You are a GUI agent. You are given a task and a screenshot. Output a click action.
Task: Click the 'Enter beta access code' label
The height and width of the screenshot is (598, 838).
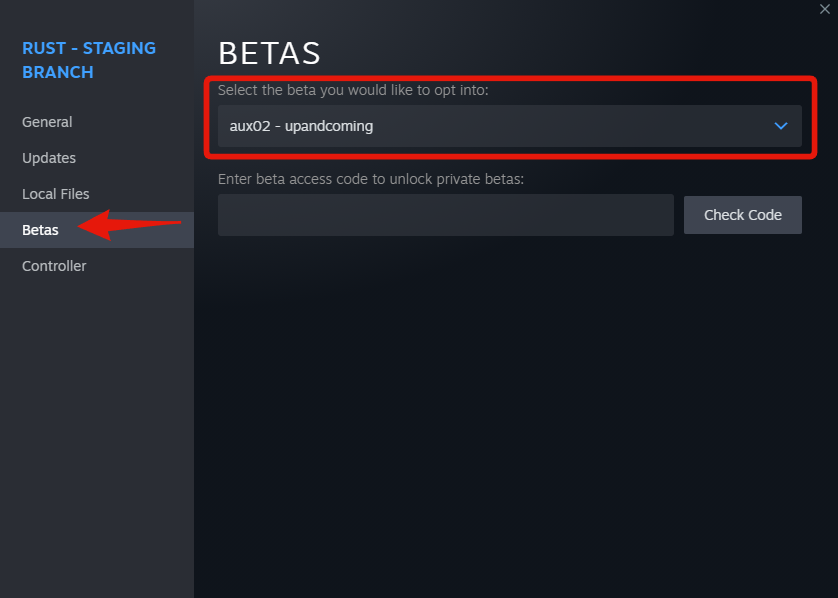click(x=371, y=179)
